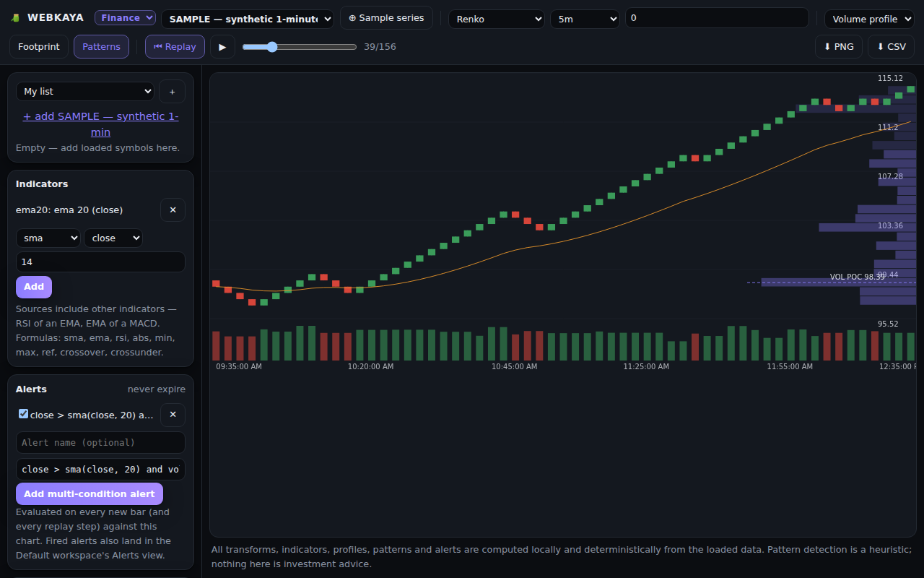The image size is (924, 578).
Task: Open the Finance workspace dropdown
Action: (125, 18)
